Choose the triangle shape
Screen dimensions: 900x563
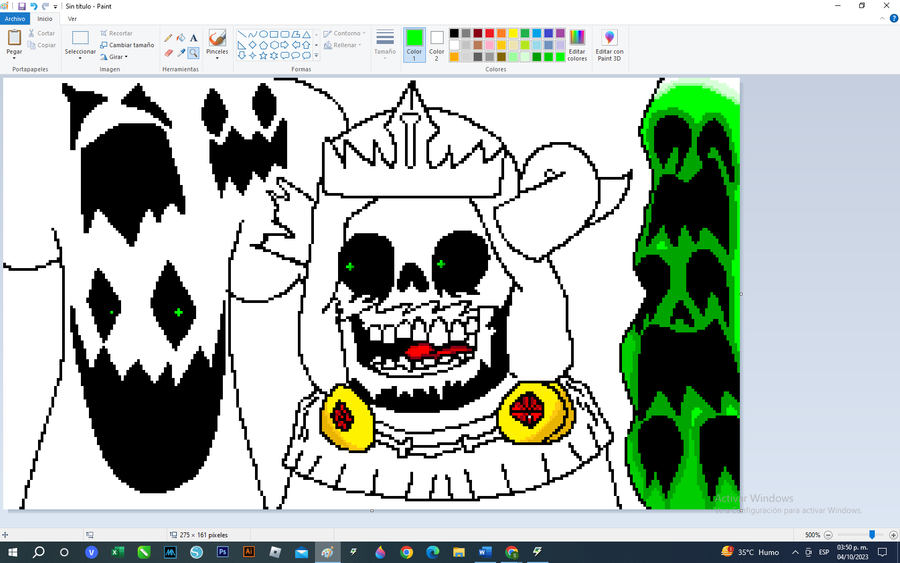307,34
